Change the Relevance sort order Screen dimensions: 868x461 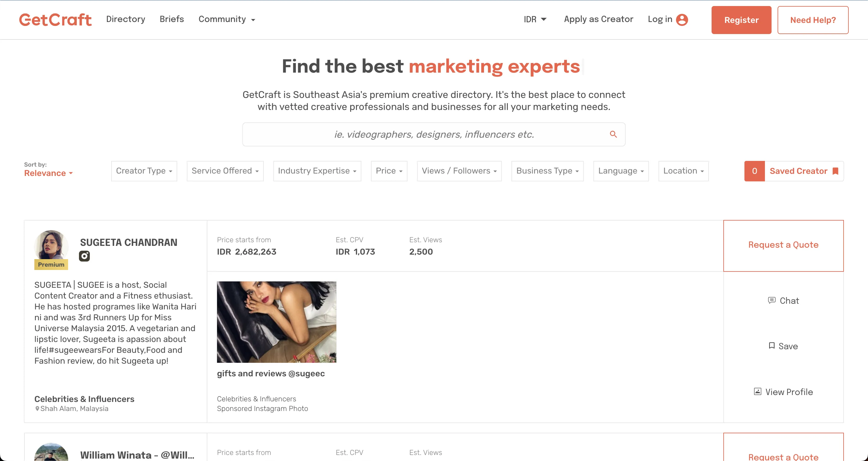point(49,173)
